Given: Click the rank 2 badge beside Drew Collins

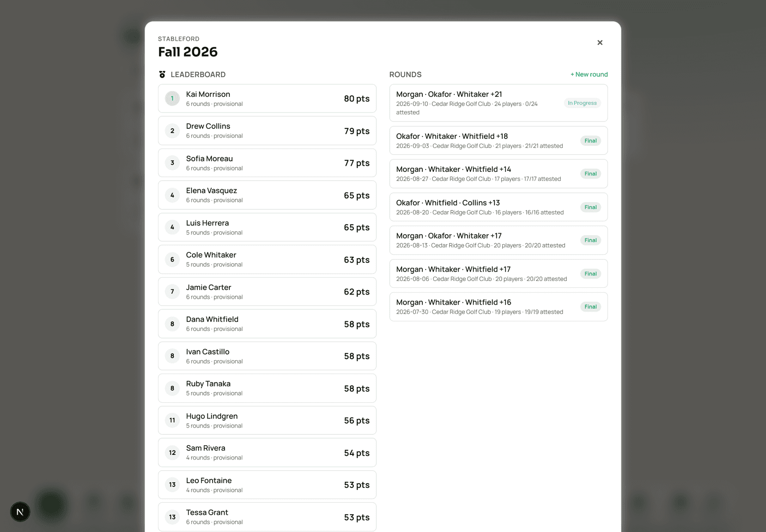Looking at the screenshot, I should 172,131.
